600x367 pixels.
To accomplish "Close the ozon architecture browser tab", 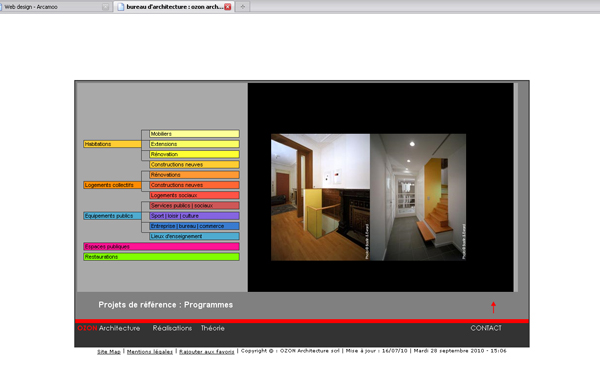I will click(x=228, y=7).
